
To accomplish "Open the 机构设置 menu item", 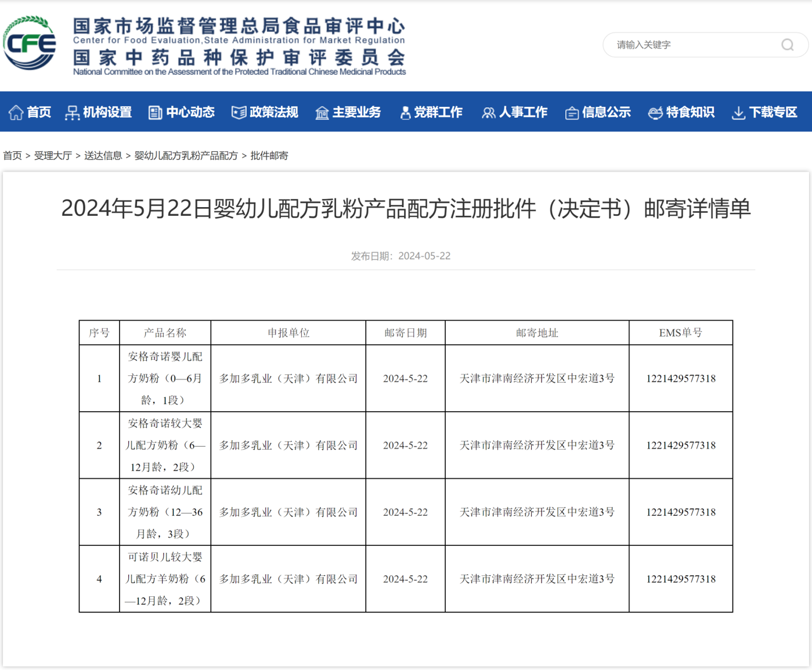I will (107, 112).
